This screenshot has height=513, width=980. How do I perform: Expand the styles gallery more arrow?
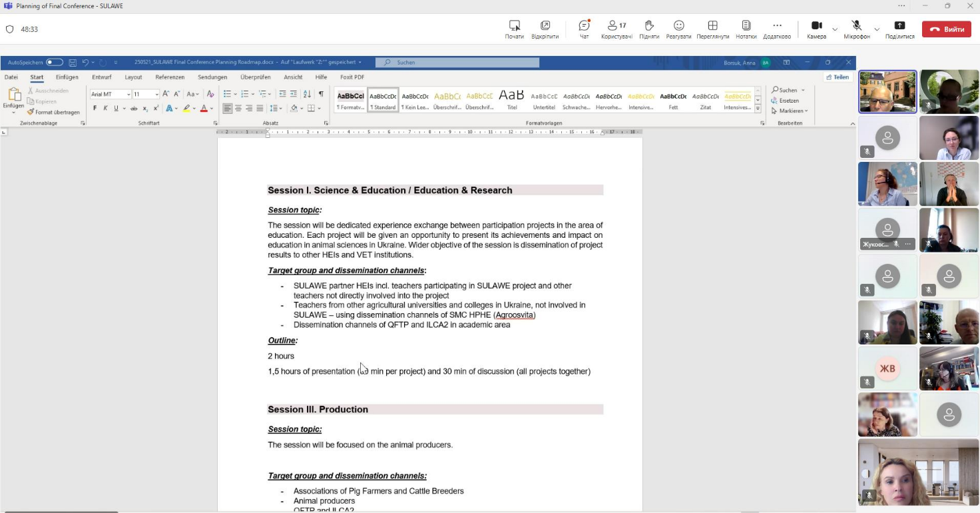[758, 108]
